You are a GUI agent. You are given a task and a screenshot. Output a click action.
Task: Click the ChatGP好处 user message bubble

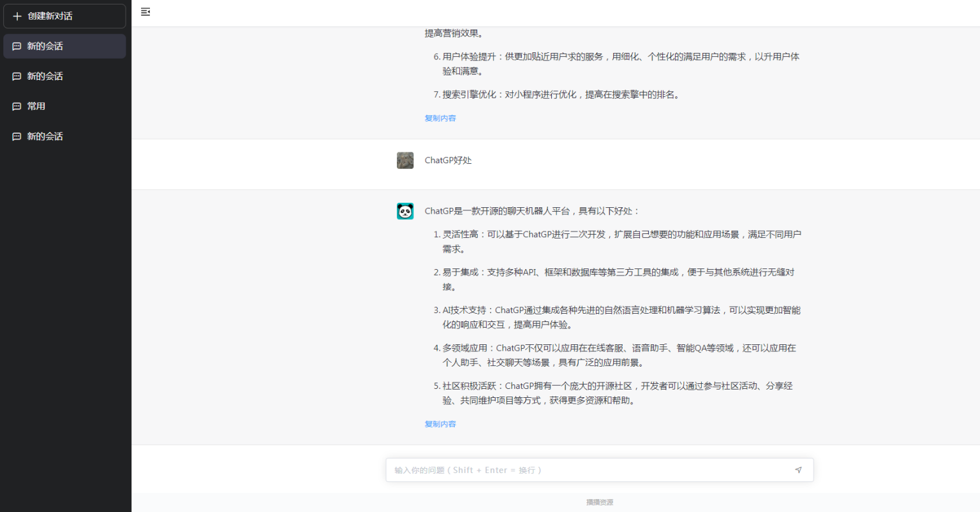pyautogui.click(x=448, y=160)
